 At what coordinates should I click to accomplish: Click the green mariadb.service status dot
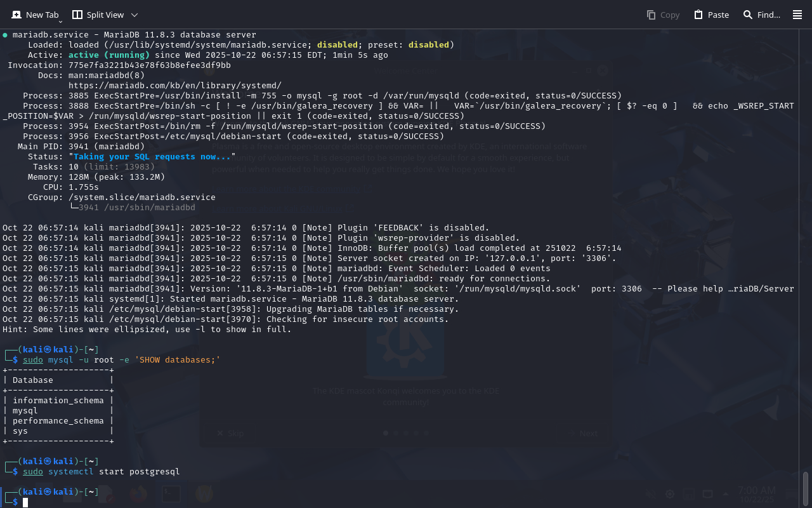coord(5,35)
